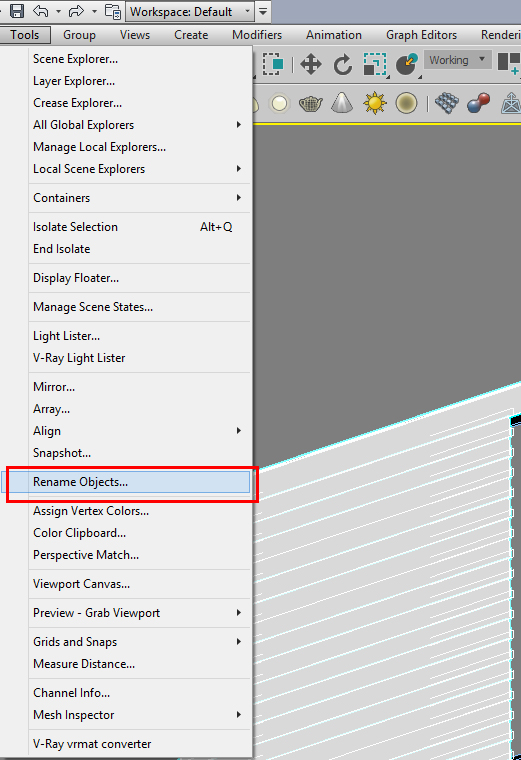Select the Move tool icon
Image resolution: width=521 pixels, height=760 pixels.
tap(310, 64)
